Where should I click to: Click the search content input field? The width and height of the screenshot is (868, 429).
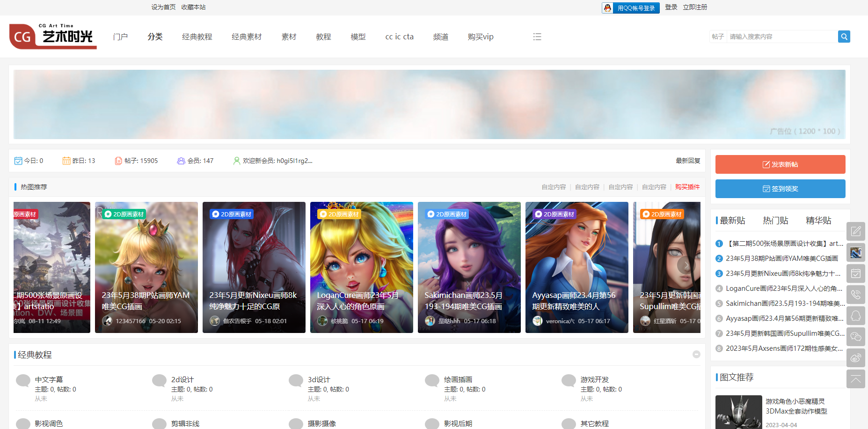pos(781,37)
